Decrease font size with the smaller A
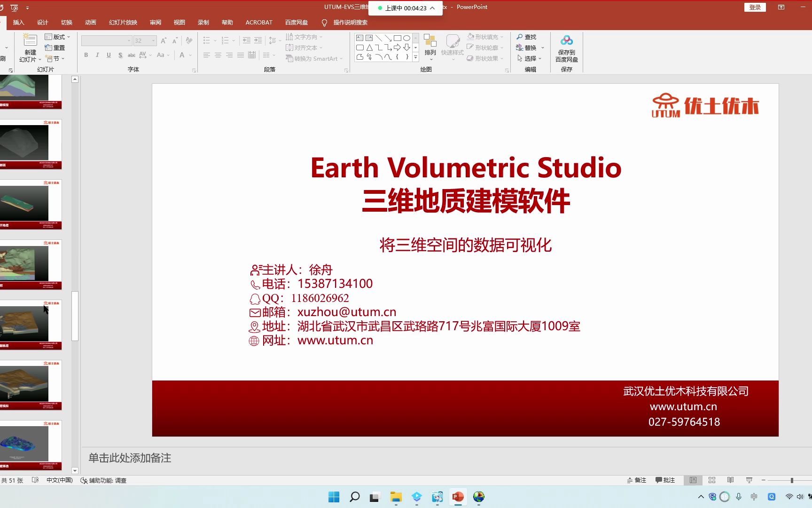Image resolution: width=812 pixels, height=508 pixels. click(x=175, y=41)
